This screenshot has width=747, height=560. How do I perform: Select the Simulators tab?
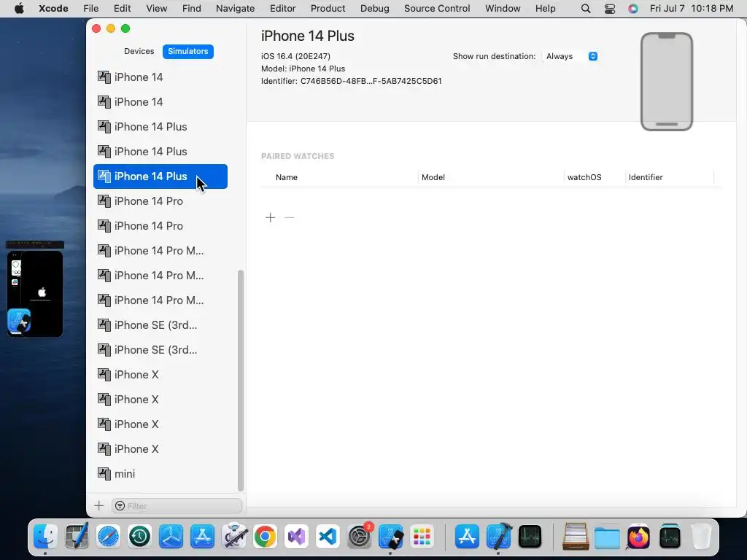coord(187,52)
